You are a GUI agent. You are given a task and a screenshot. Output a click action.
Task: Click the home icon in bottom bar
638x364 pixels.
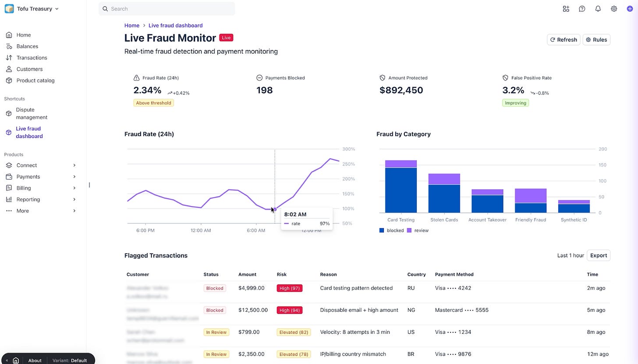click(x=16, y=360)
